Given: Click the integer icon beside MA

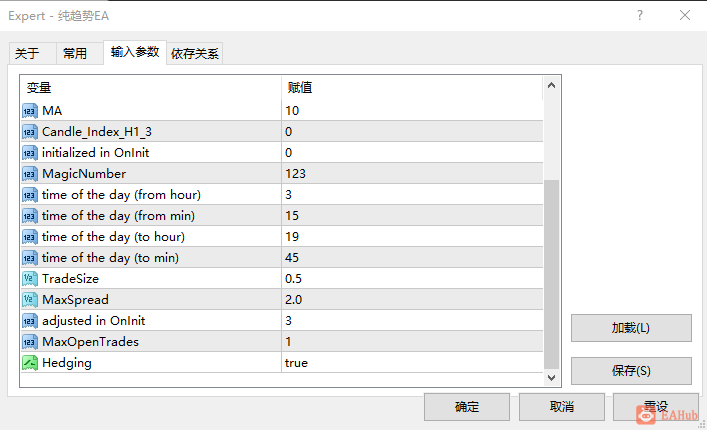Looking at the screenshot, I should pyautogui.click(x=30, y=111).
